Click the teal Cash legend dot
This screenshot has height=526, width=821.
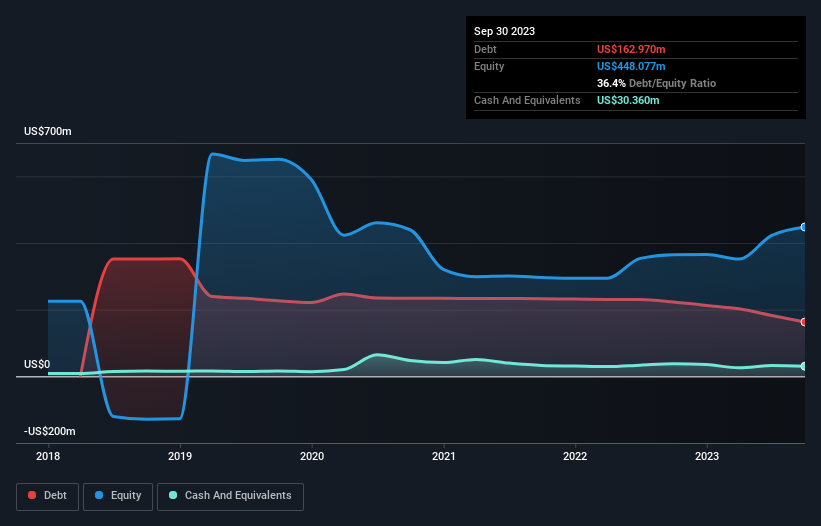click(173, 495)
